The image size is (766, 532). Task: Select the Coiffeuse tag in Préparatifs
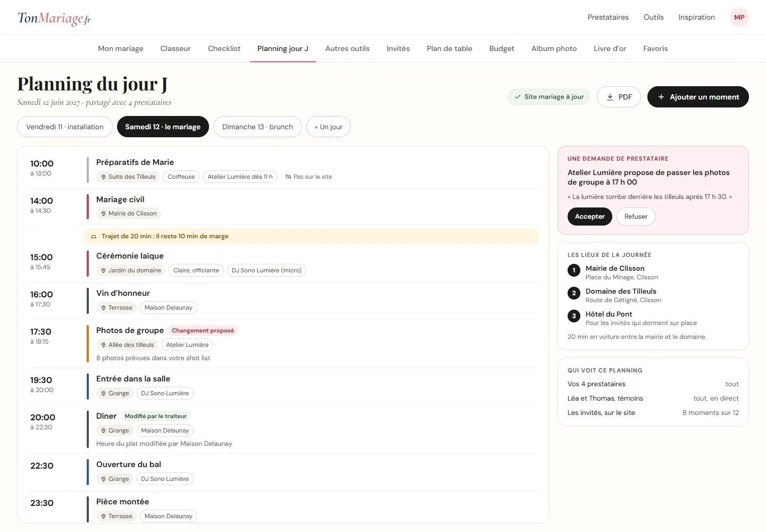[181, 177]
